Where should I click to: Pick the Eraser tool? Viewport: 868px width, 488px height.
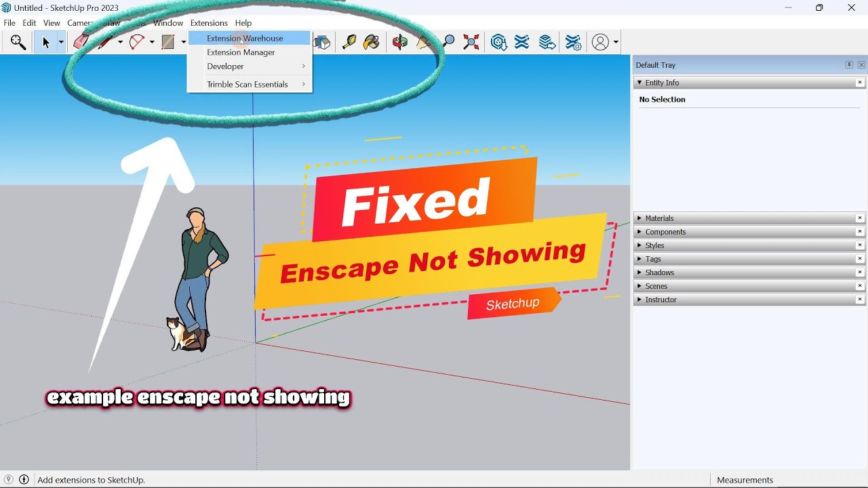80,42
